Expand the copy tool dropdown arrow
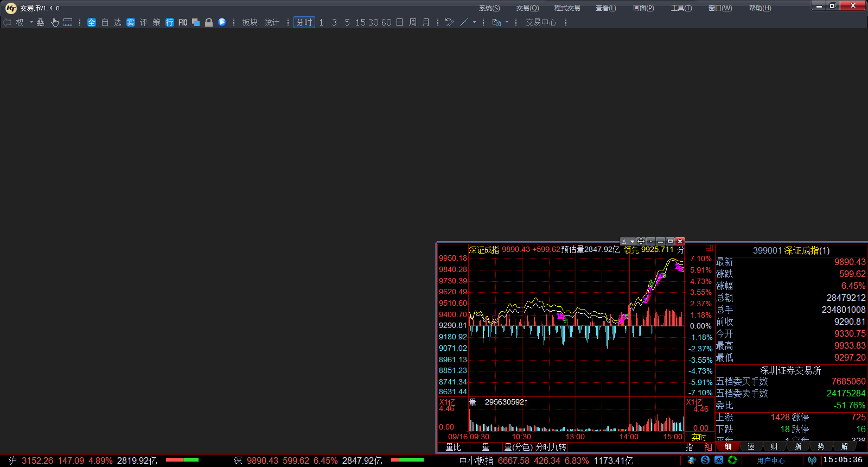Viewport: 868px width, 467px height. point(507,22)
